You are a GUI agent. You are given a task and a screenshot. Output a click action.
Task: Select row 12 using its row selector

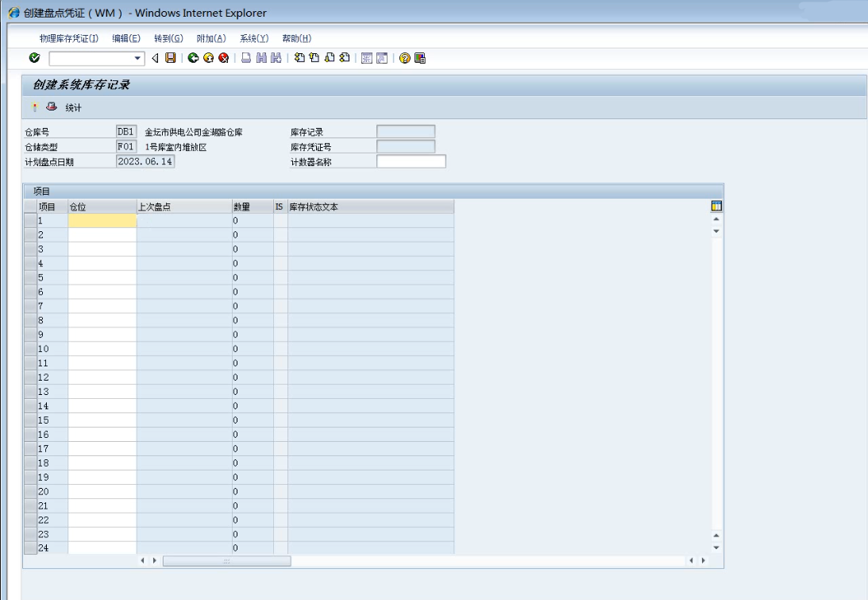coord(30,377)
